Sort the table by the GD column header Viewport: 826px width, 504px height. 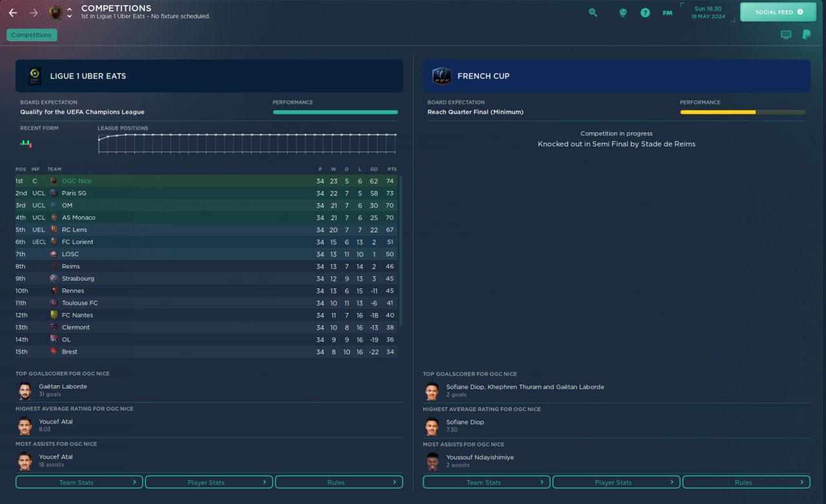pos(374,169)
